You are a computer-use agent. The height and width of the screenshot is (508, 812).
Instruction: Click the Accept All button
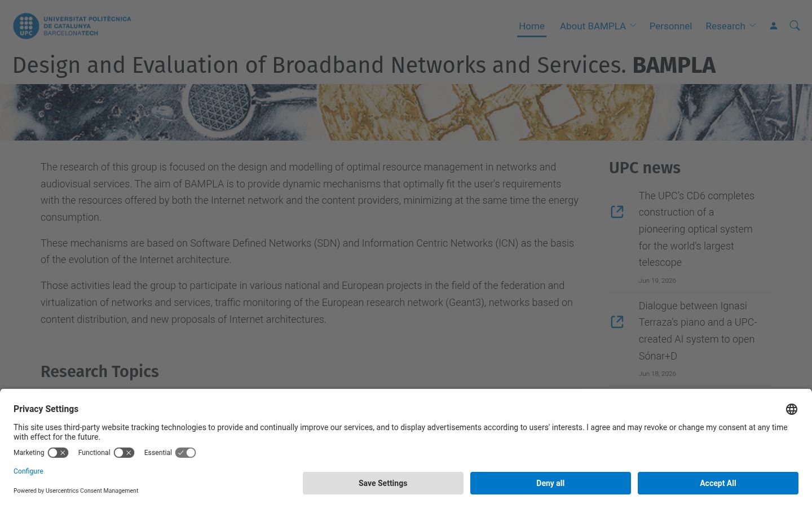pyautogui.click(x=718, y=483)
